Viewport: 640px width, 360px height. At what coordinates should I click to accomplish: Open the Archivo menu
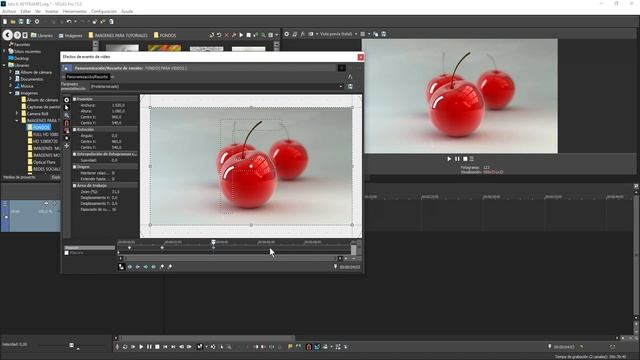tap(9, 11)
